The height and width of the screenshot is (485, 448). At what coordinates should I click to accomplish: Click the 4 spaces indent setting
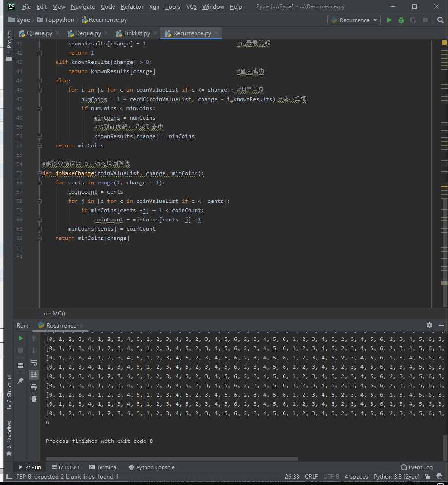[x=356, y=476]
